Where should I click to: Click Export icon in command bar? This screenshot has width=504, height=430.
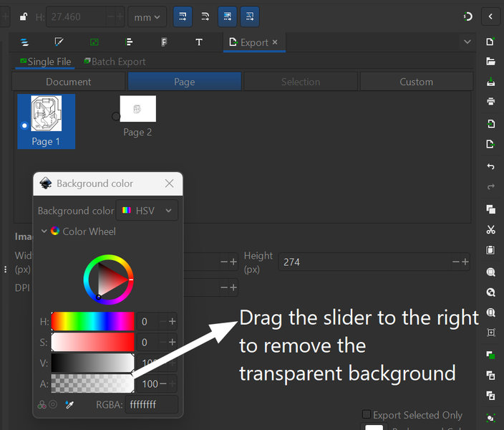point(490,144)
